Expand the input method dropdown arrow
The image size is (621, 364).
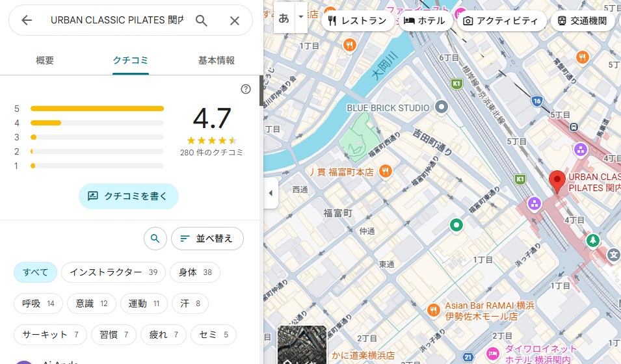(300, 18)
